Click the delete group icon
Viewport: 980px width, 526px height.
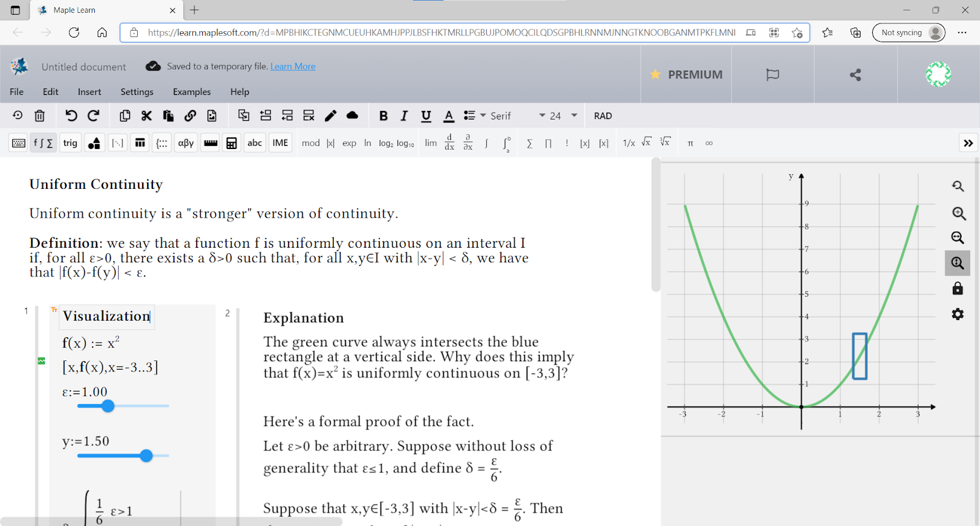309,115
